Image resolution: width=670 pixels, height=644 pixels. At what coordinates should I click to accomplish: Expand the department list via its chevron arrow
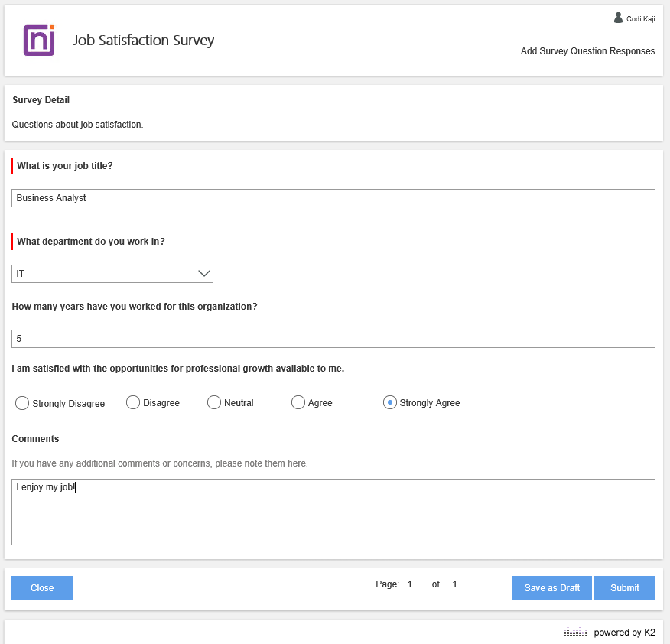tap(203, 273)
